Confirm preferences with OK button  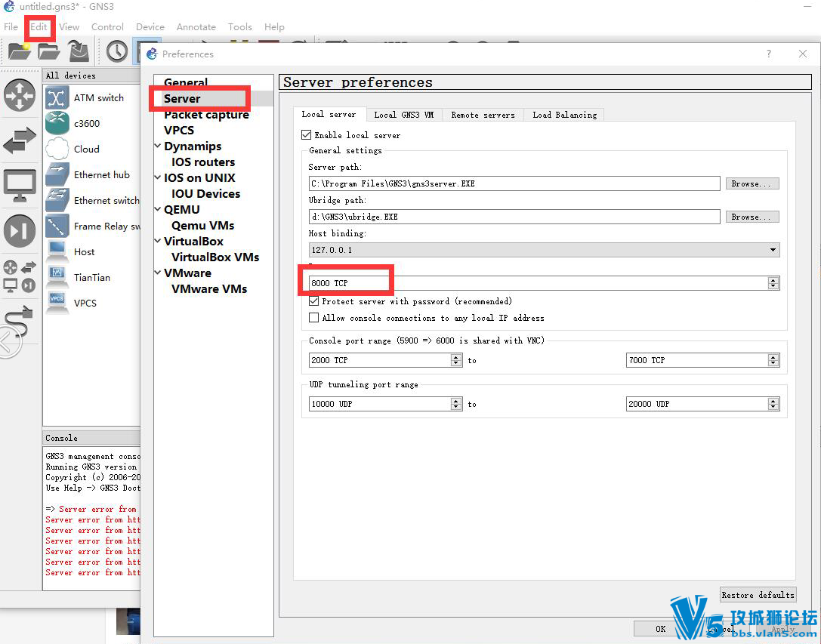[x=660, y=628]
